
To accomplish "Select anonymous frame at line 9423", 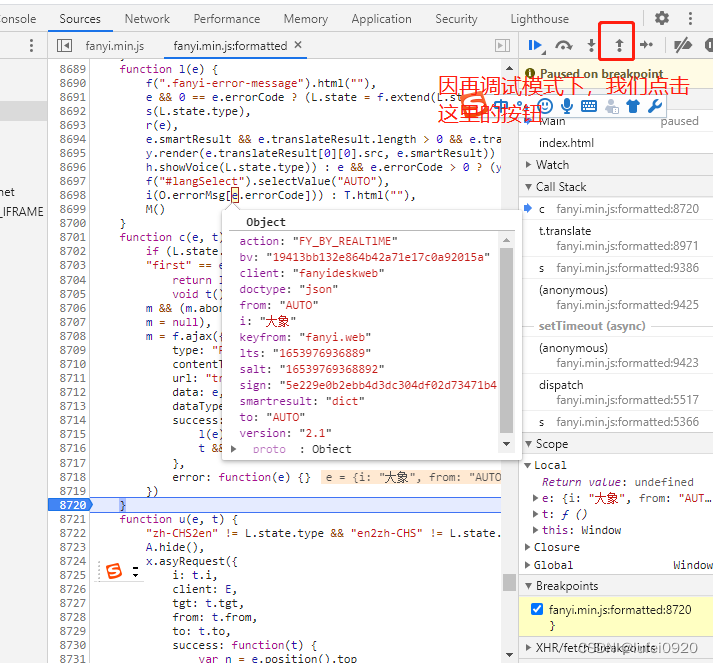I will pyautogui.click(x=618, y=355).
